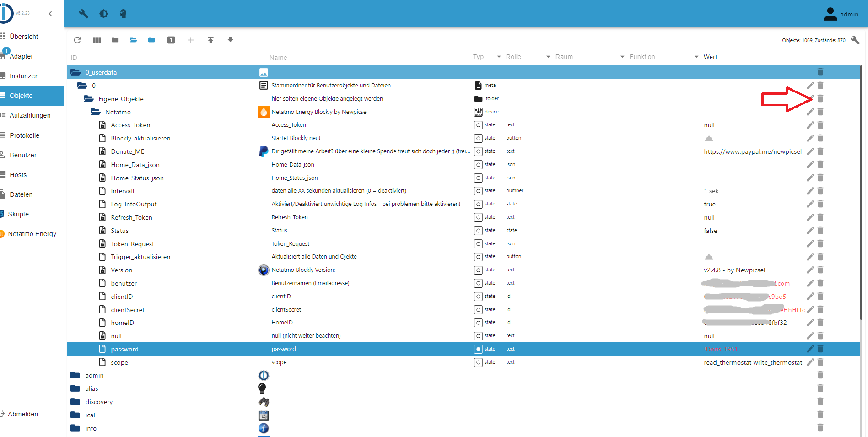Open the admin user menu
This screenshot has width=868, height=437.
(841, 14)
